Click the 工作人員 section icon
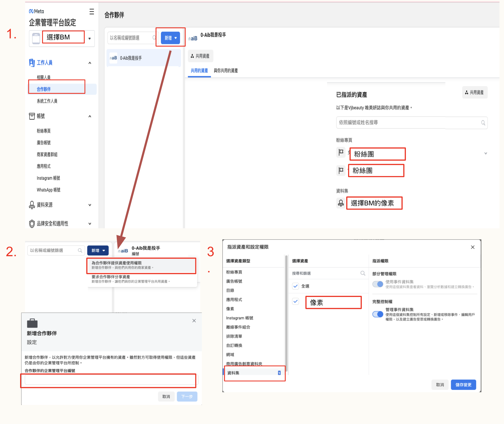 (x=32, y=63)
